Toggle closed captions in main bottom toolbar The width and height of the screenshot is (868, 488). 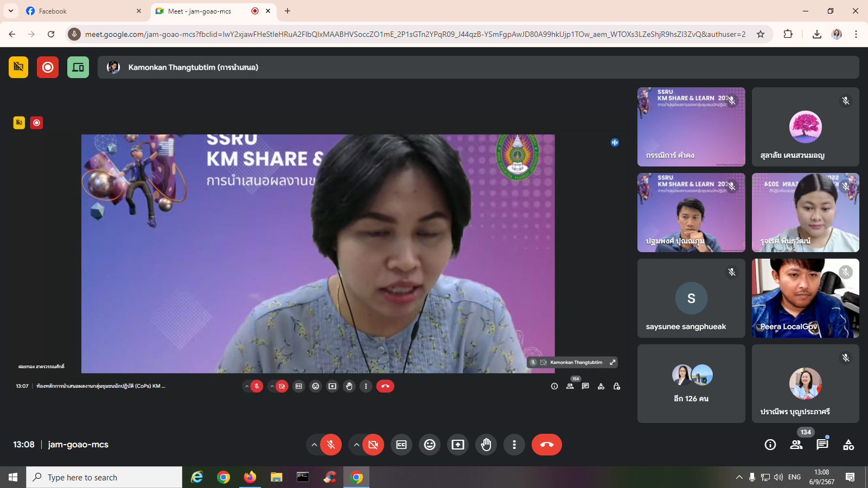(x=401, y=445)
